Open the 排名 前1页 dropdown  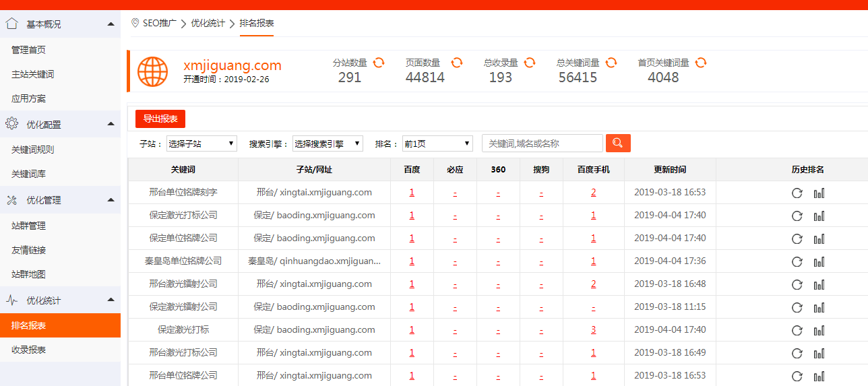(437, 143)
